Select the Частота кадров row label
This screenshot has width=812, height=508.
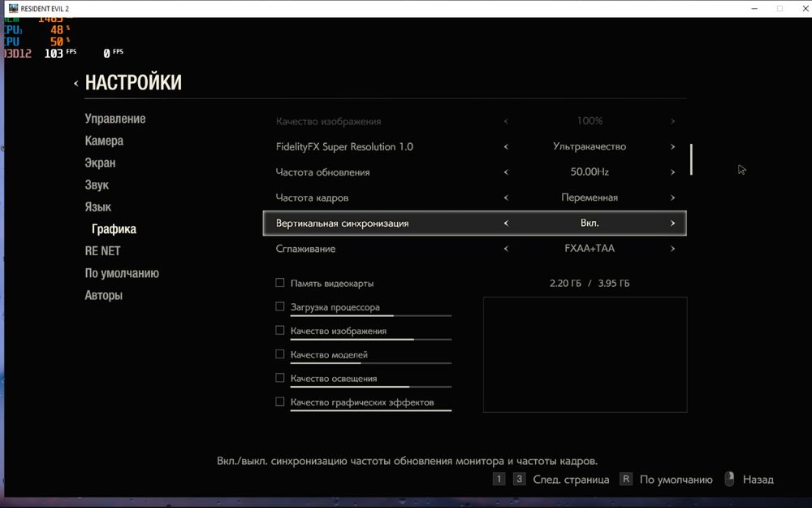coord(312,198)
